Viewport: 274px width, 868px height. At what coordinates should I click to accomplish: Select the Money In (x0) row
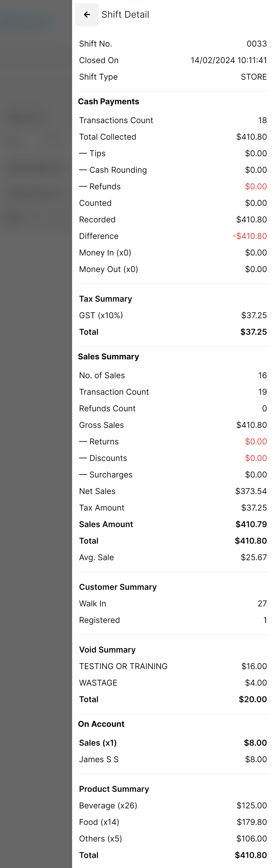tap(173, 253)
